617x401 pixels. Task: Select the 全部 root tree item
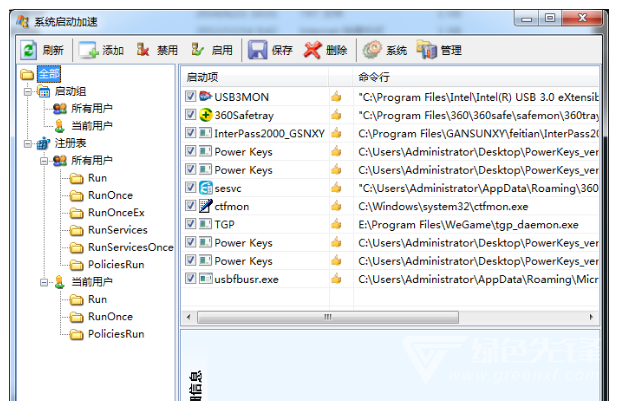coord(49,74)
